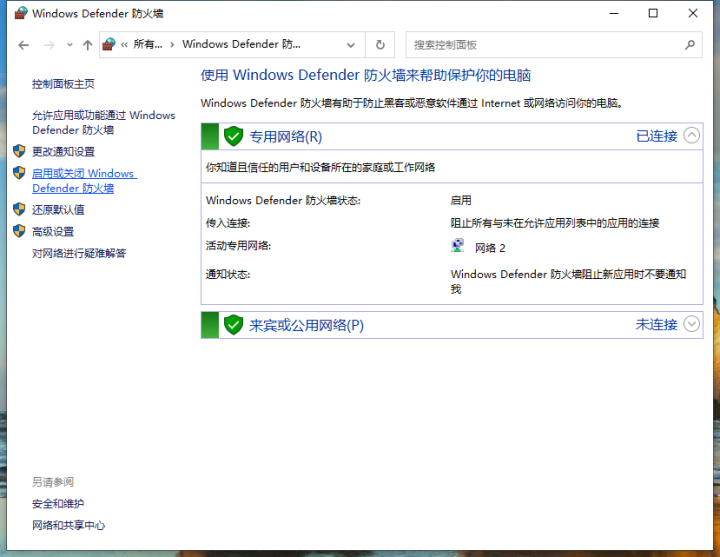
Task: Open 对网络进行疑难解答
Action: [x=79, y=253]
